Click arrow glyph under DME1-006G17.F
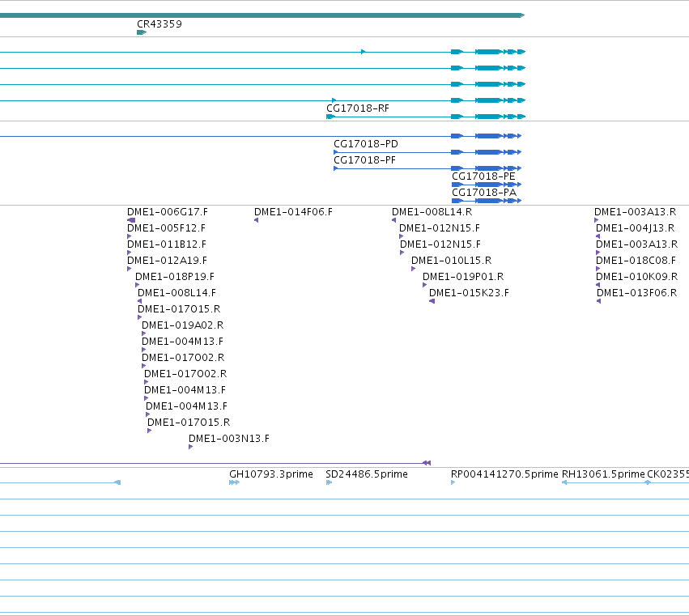The width and height of the screenshot is (689, 616). coord(131,220)
